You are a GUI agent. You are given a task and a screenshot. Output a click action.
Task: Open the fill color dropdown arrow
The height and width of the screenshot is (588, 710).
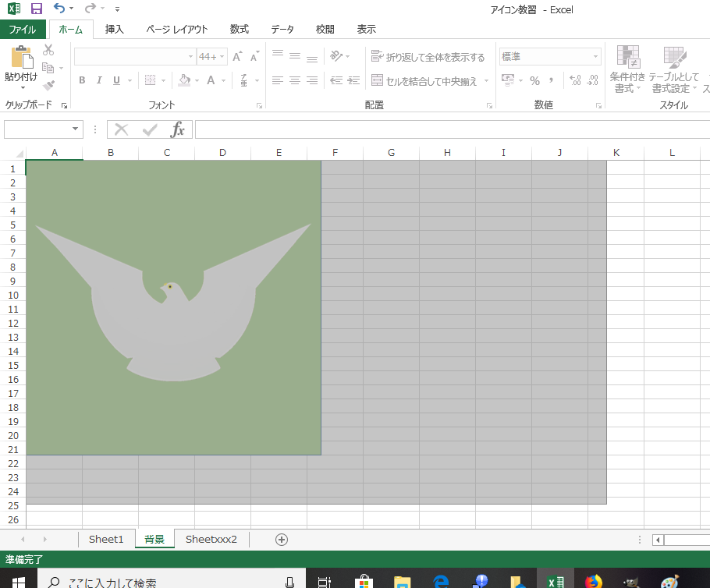tap(196, 81)
